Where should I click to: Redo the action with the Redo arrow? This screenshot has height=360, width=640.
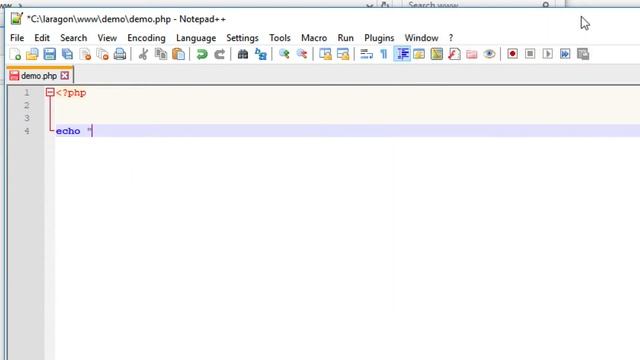click(220, 54)
